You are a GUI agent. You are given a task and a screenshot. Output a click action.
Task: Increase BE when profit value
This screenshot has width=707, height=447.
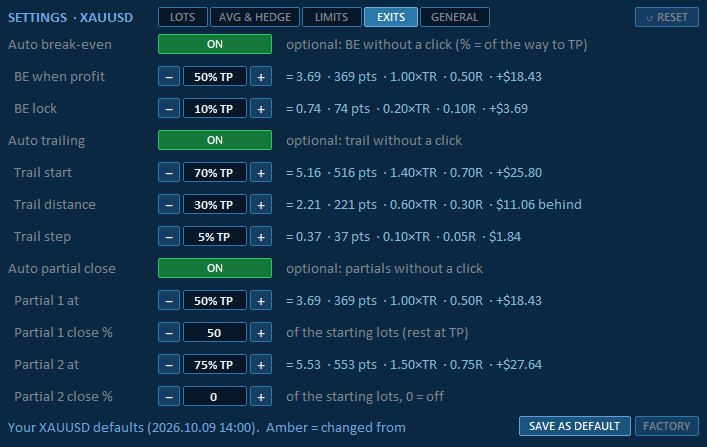pos(261,76)
